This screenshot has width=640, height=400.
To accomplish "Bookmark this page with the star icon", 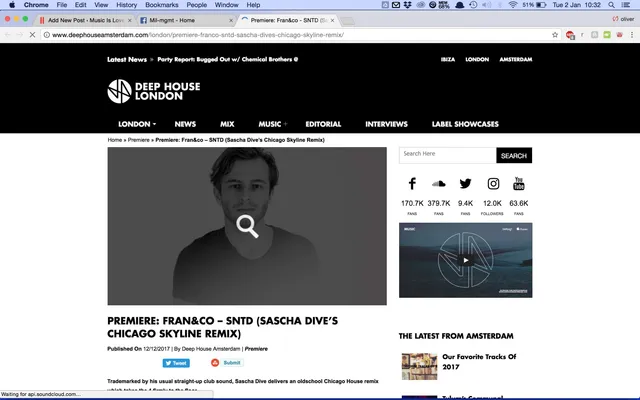I will point(555,35).
